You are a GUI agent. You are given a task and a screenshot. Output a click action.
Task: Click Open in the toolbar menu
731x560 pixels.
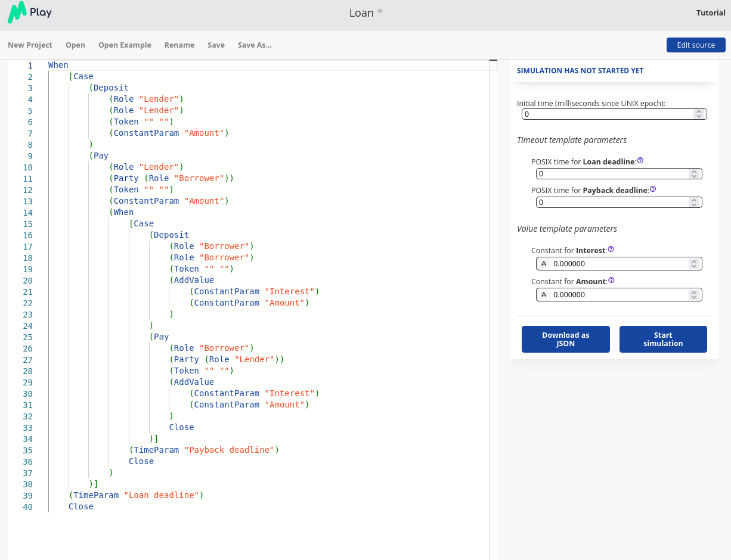tap(75, 45)
